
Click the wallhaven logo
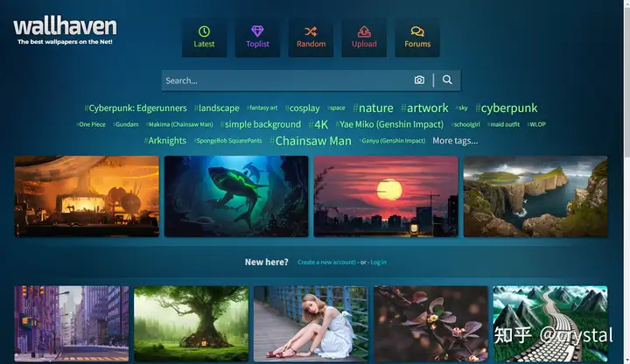pos(65,30)
